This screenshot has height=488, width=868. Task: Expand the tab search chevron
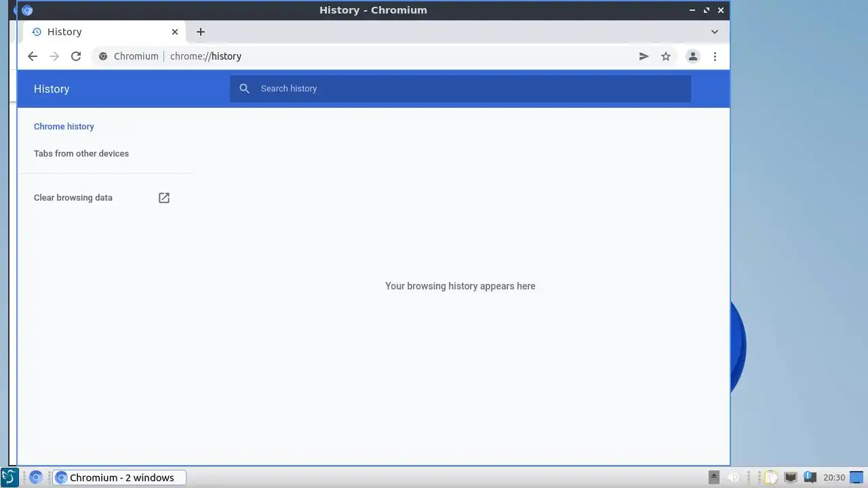point(714,32)
